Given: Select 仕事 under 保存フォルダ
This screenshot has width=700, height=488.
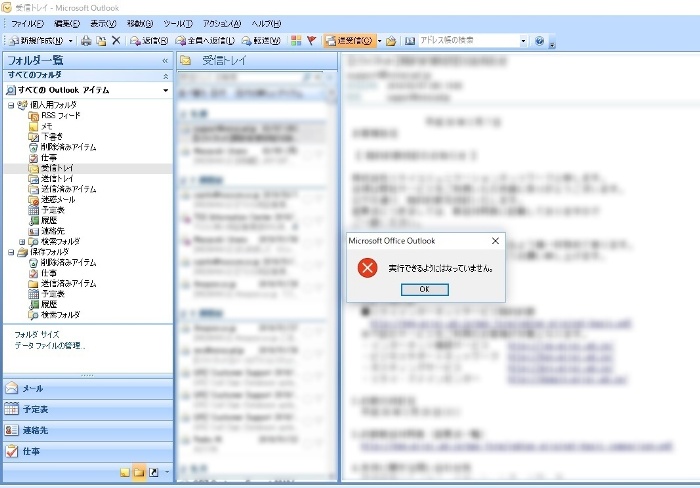Looking at the screenshot, I should tap(49, 273).
